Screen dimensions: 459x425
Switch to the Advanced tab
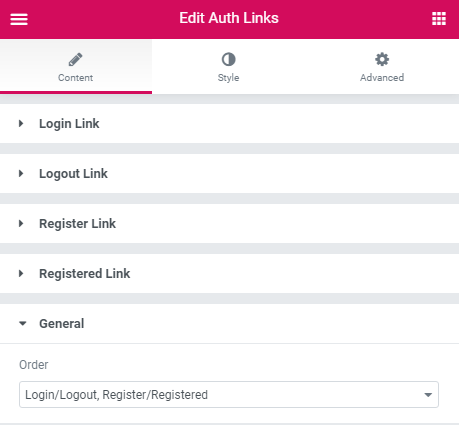tap(382, 67)
